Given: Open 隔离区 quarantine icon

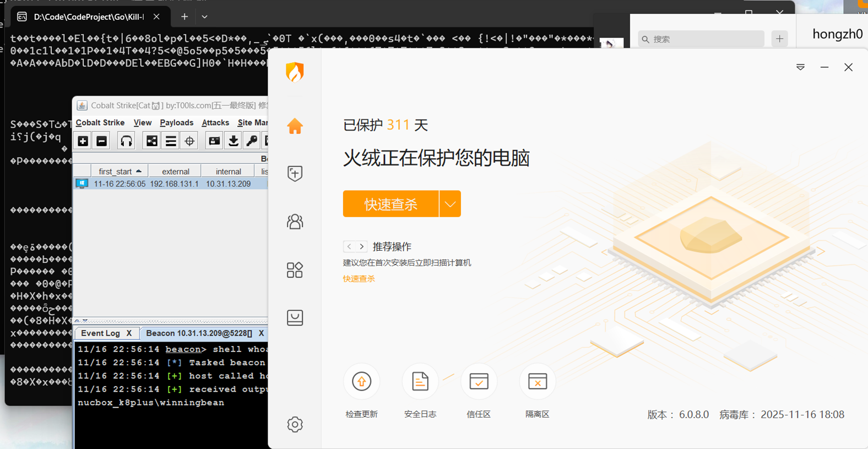Looking at the screenshot, I should [x=537, y=381].
